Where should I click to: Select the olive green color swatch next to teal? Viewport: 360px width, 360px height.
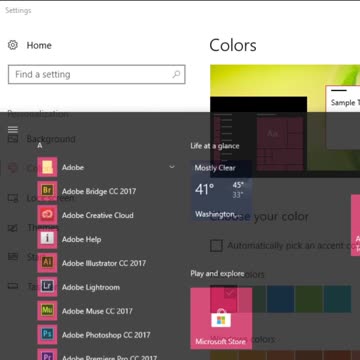click(309, 299)
